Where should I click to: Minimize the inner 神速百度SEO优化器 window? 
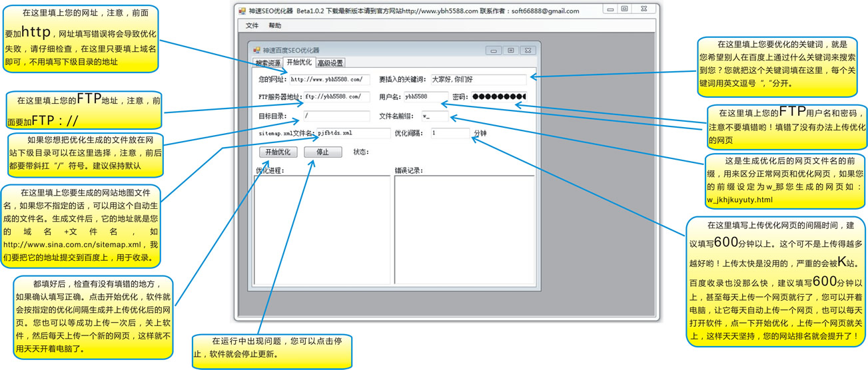(493, 51)
